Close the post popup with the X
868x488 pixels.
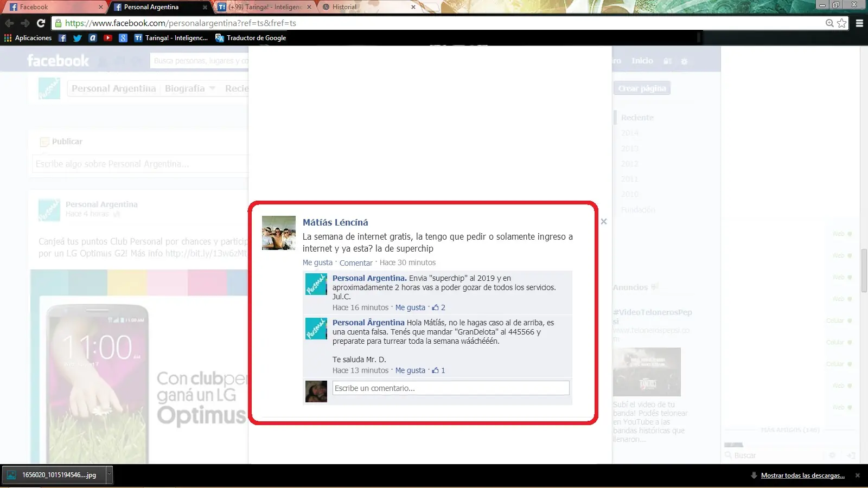604,221
